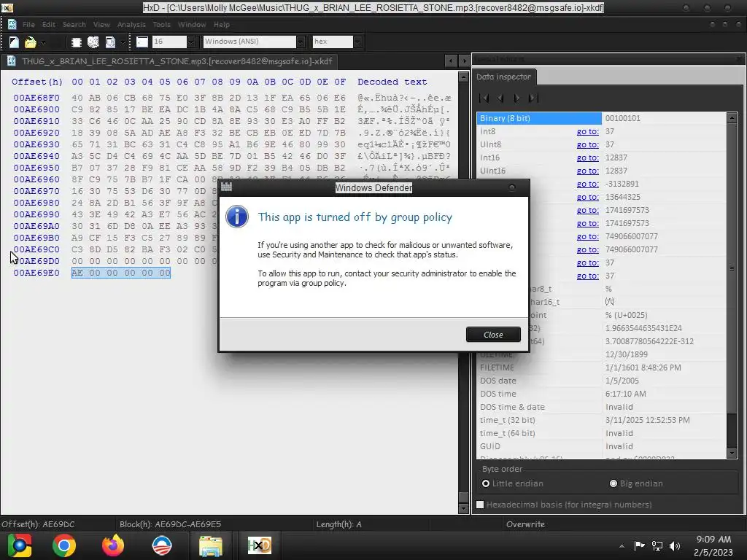Click hex editor scrollbar up arrow

click(x=463, y=77)
